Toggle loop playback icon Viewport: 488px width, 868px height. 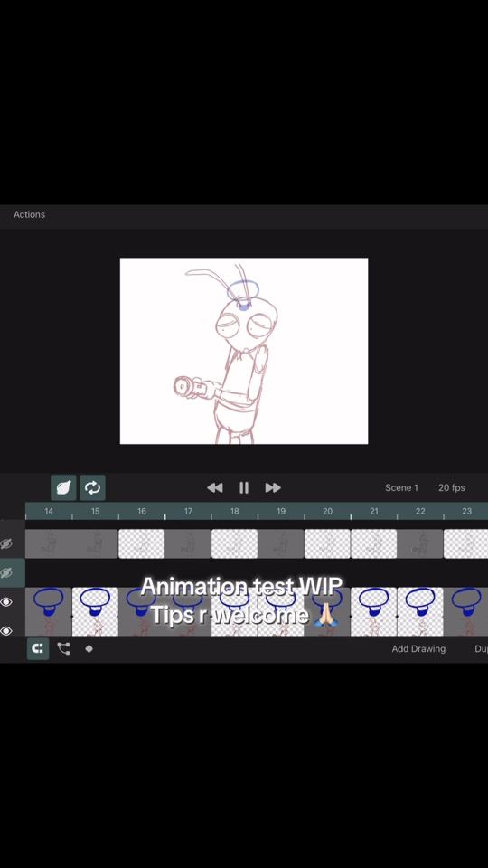[92, 487]
